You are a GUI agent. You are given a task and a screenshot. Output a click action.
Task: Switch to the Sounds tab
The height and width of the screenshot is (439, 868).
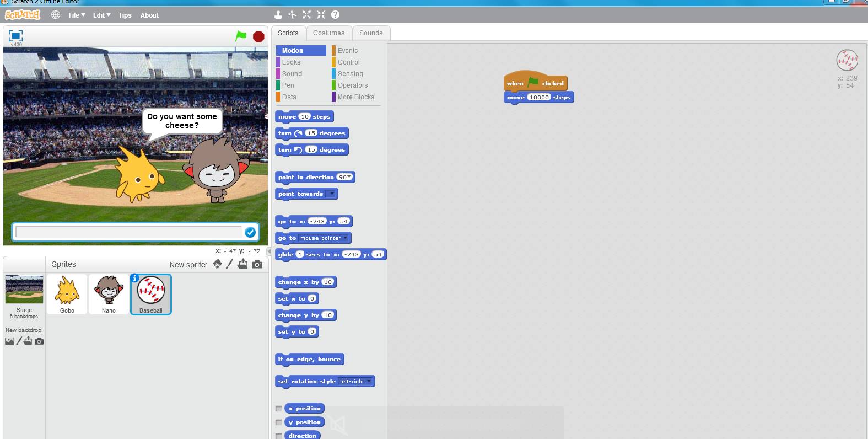[x=371, y=33]
